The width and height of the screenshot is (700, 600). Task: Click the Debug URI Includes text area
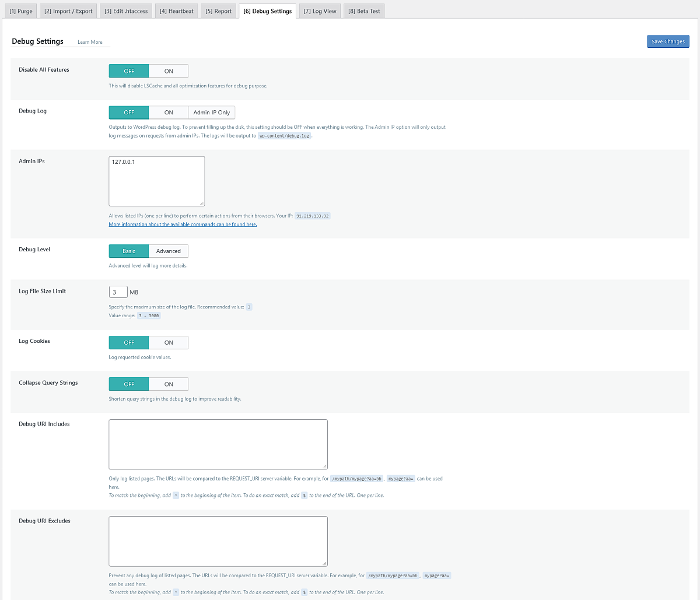[x=218, y=444]
